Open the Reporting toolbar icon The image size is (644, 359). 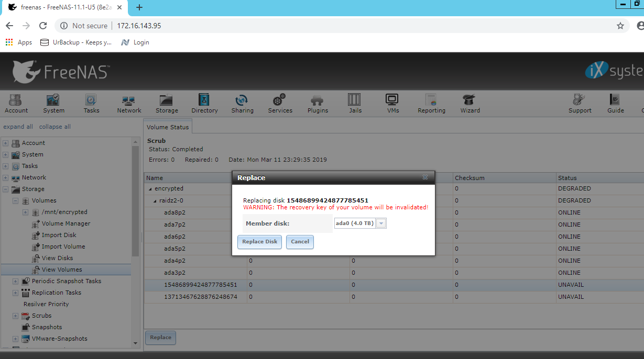point(431,104)
